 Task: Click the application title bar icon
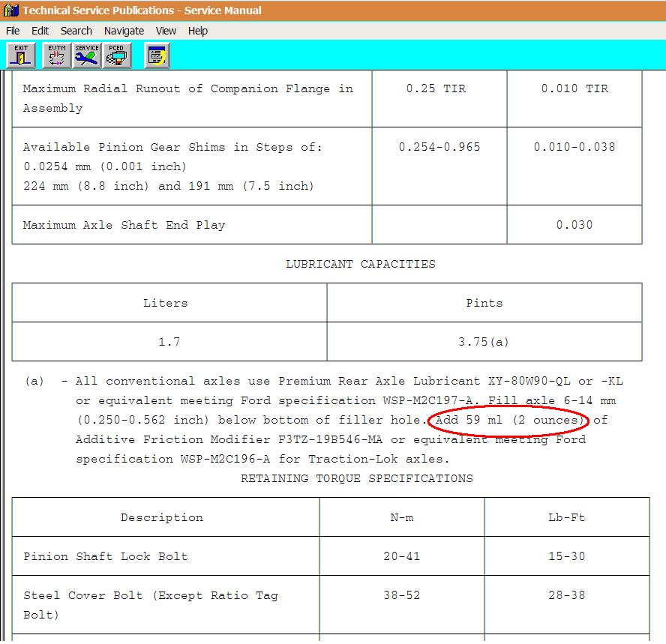click(x=10, y=10)
